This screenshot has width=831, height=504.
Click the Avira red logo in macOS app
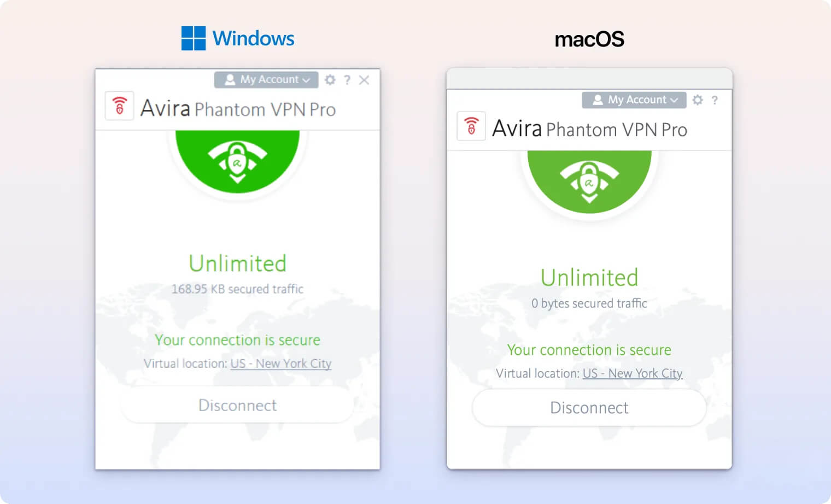[471, 126]
